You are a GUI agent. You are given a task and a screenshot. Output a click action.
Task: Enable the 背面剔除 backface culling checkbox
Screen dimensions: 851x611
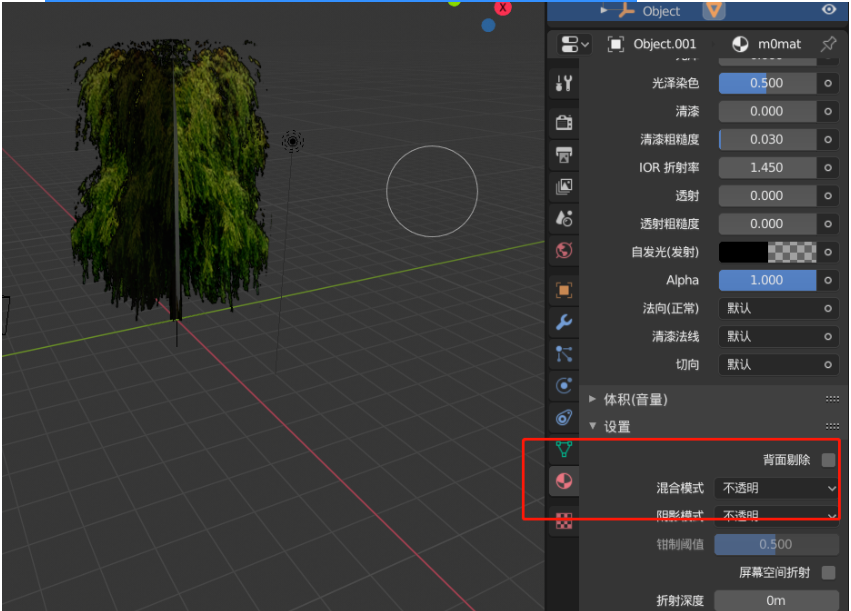[x=827, y=460]
